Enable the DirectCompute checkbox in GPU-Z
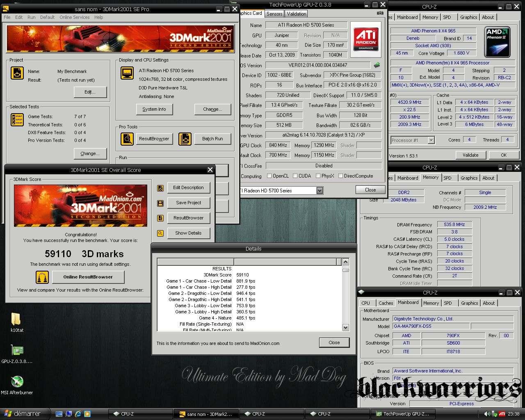This screenshot has height=420, width=525. [341, 176]
